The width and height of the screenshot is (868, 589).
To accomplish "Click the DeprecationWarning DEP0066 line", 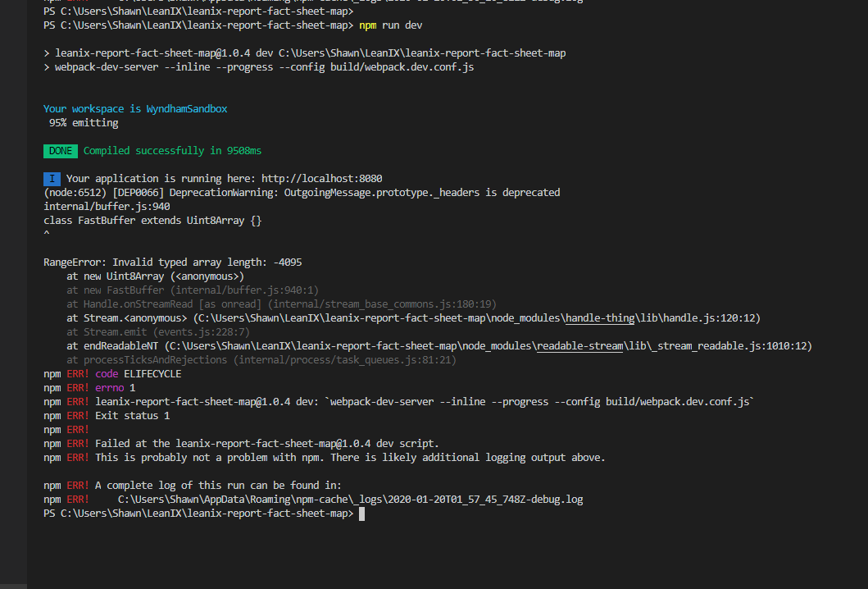I will pos(302,192).
